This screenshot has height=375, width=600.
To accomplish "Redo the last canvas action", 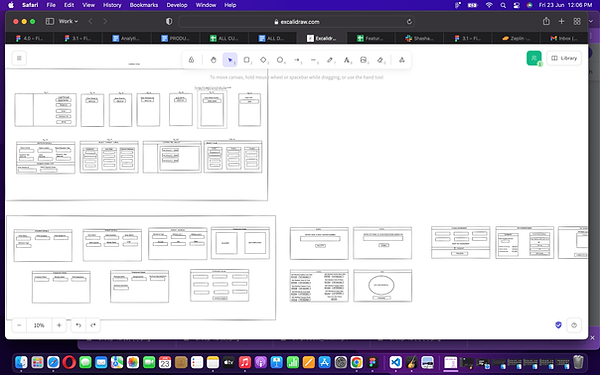I will pyautogui.click(x=93, y=325).
